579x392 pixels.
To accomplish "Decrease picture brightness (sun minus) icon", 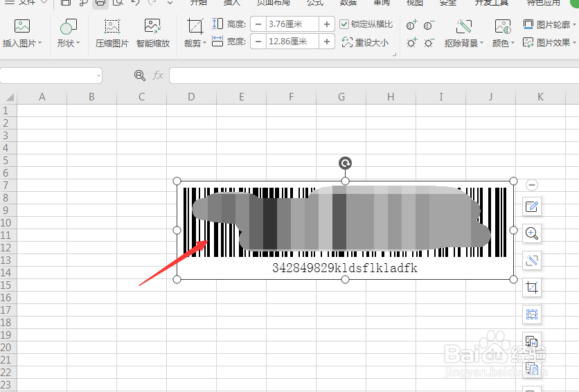I will pyautogui.click(x=429, y=43).
